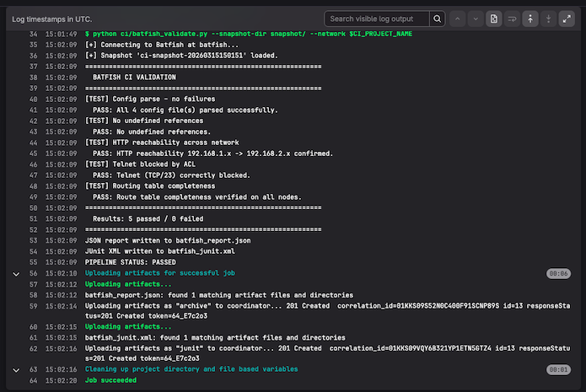Focus the Search visible log output field

click(377, 19)
